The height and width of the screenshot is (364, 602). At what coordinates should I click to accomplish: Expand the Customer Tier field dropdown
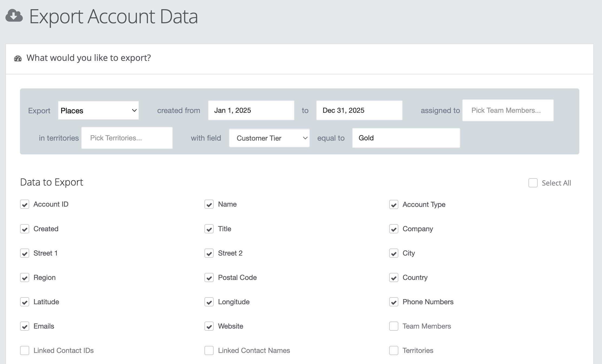pos(269,138)
